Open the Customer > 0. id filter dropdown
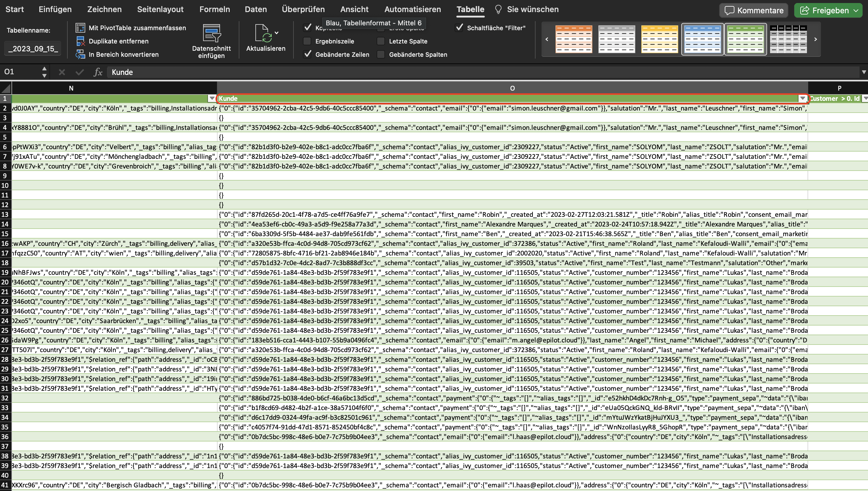Viewport: 868px width, 491px height. (865, 98)
